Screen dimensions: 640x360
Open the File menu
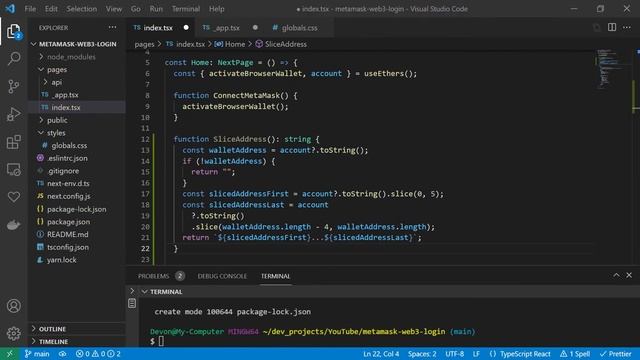30,9
